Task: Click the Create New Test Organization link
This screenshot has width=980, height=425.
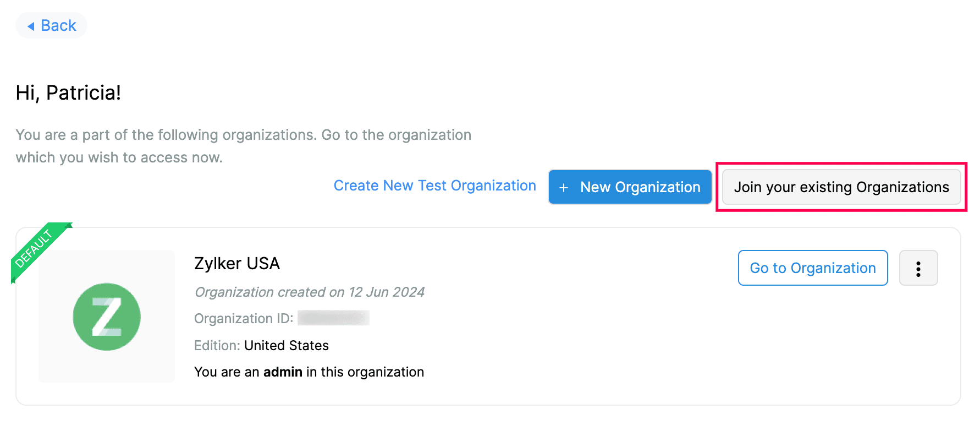Action: click(x=434, y=186)
